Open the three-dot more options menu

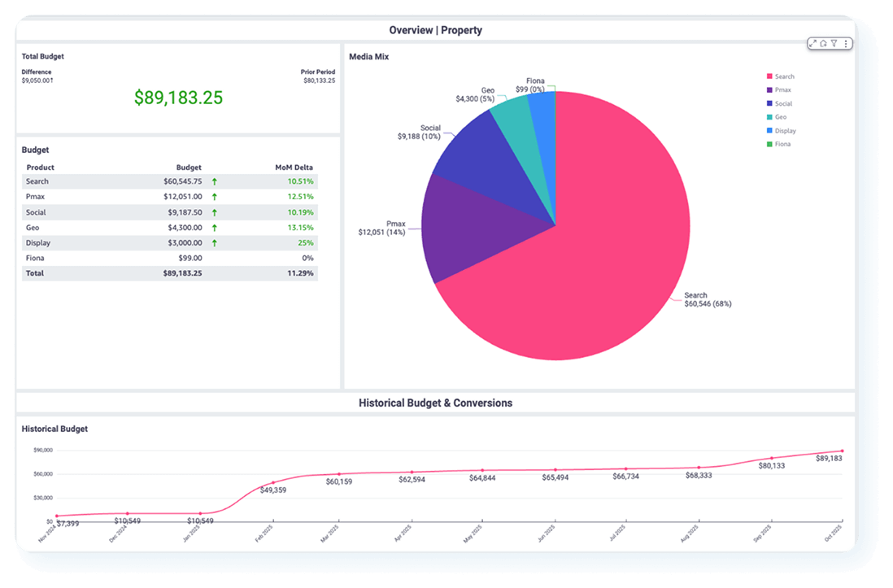tap(845, 44)
